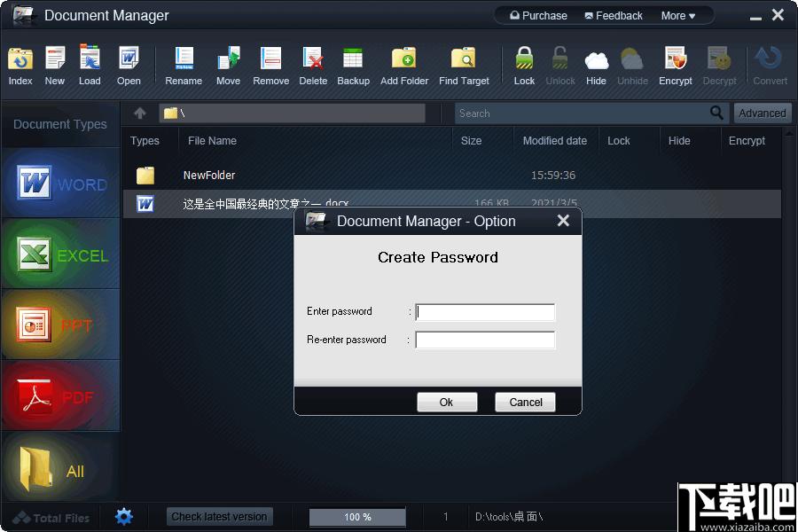Screen dimensions: 798x532
Task: Click the Lock padlock icon
Action: pos(525,59)
